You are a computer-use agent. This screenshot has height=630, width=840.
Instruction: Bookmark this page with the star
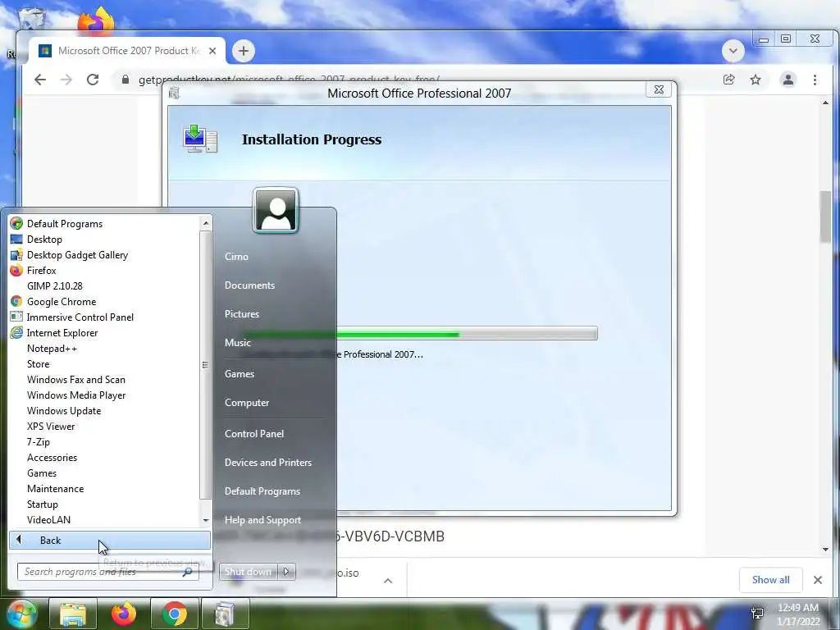pyautogui.click(x=756, y=80)
